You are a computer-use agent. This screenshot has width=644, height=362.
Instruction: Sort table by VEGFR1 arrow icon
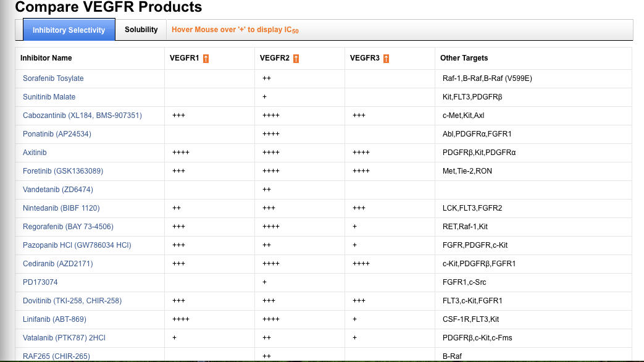pyautogui.click(x=206, y=58)
